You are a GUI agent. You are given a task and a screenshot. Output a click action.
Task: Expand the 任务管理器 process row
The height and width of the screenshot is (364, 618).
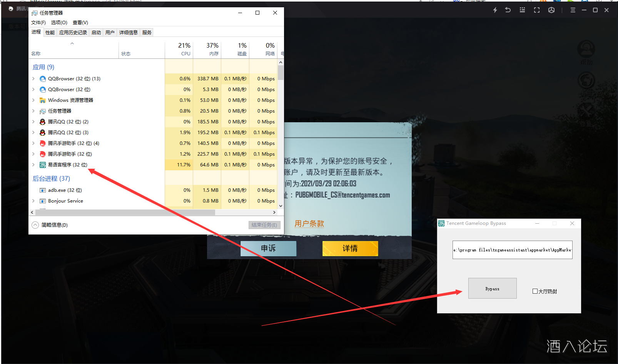point(33,111)
